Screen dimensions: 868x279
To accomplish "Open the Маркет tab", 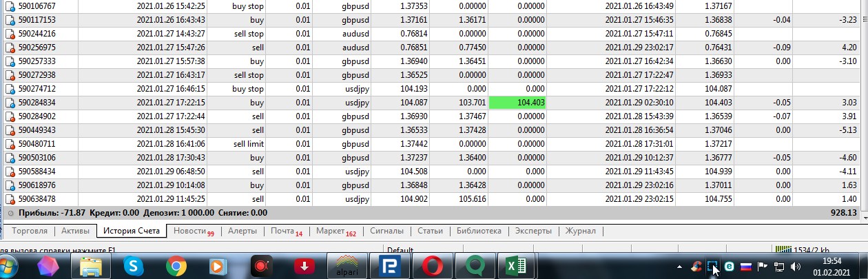I will [335, 231].
